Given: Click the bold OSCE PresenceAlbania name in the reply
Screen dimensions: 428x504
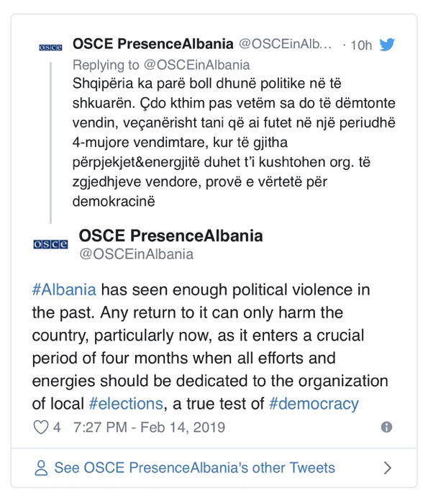Looking at the screenshot, I should [x=152, y=44].
